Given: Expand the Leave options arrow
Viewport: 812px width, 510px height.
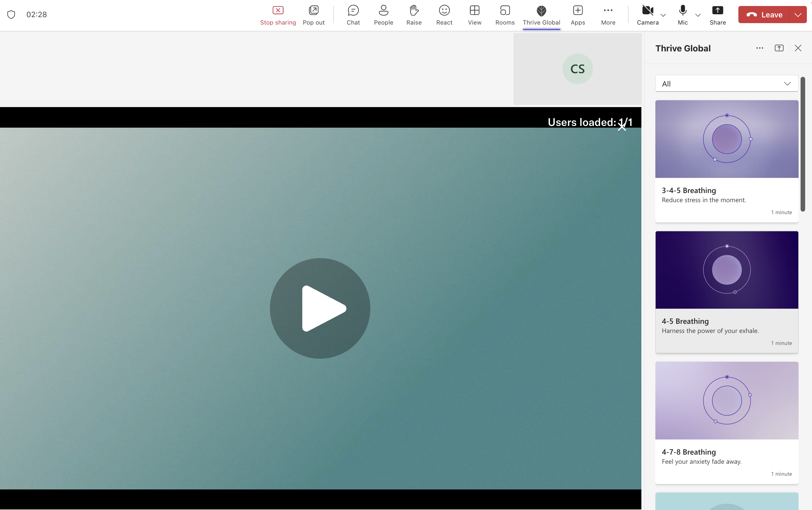Looking at the screenshot, I should pyautogui.click(x=798, y=15).
